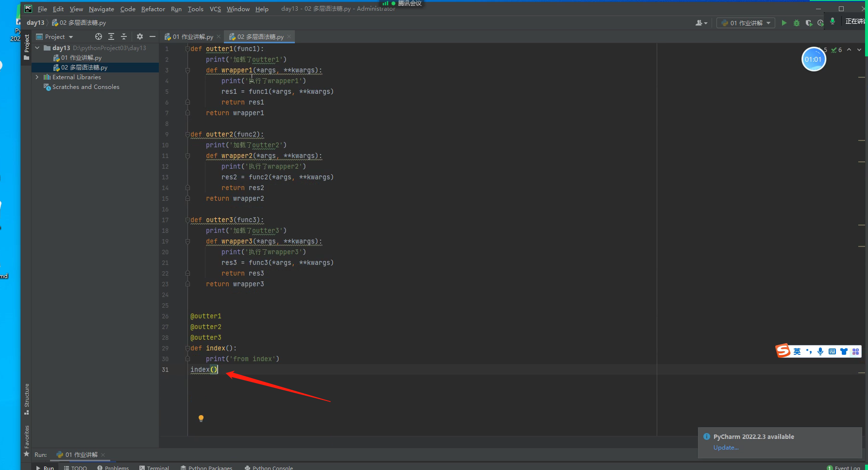Close the 01 作业讲解 Run tab
The image size is (868, 470).
click(103, 455)
